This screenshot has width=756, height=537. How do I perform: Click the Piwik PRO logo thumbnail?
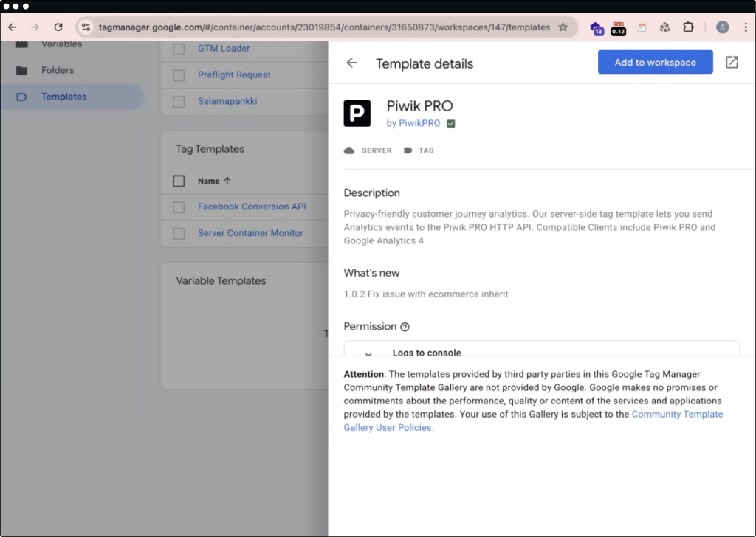357,114
